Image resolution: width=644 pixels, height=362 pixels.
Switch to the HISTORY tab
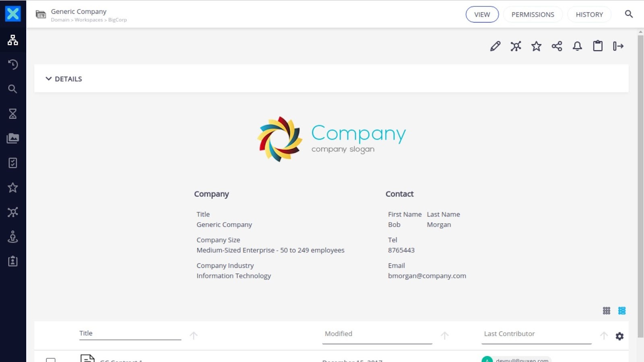pyautogui.click(x=589, y=14)
